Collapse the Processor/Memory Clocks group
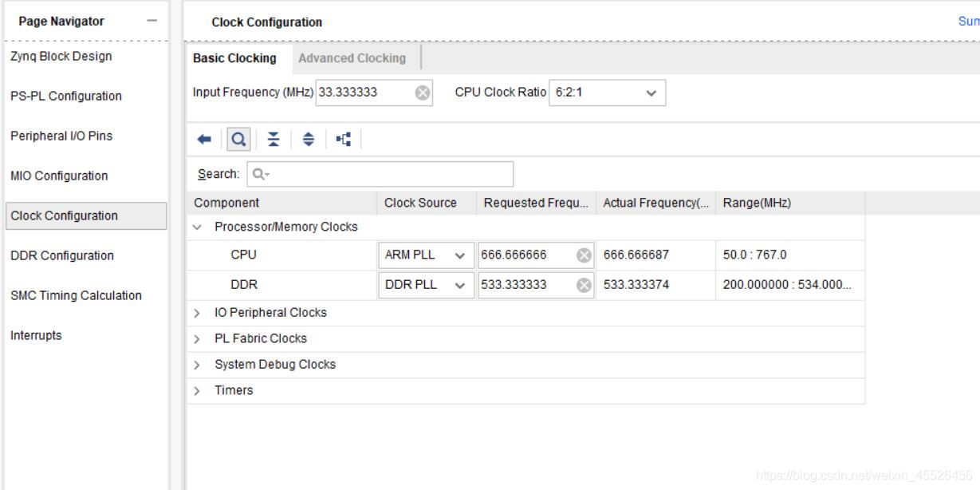Image resolution: width=980 pixels, height=490 pixels. point(198,227)
